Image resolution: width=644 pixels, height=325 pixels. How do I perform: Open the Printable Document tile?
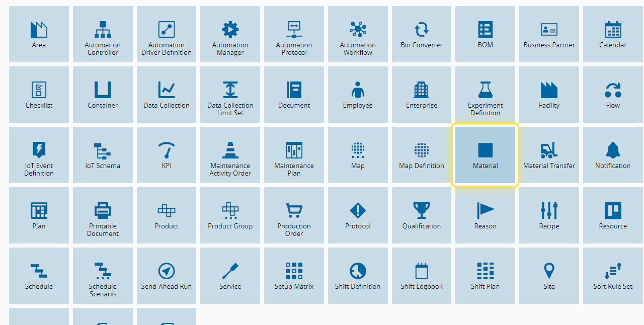(x=103, y=215)
